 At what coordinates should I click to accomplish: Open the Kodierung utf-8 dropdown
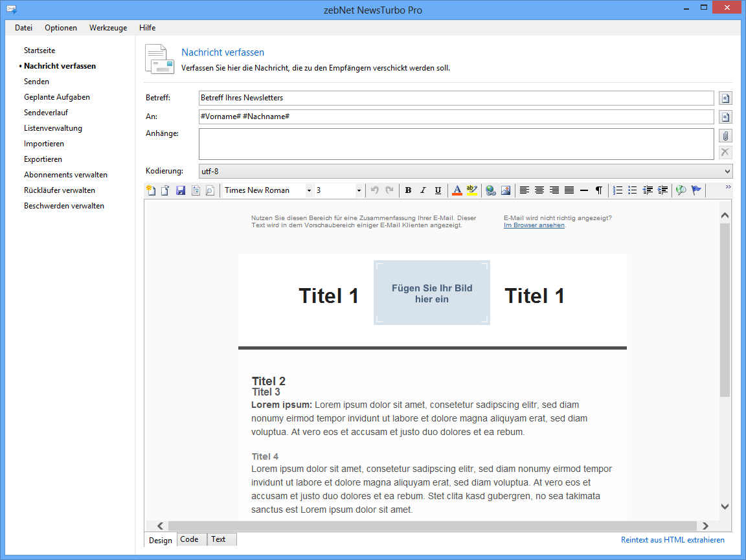click(x=466, y=172)
